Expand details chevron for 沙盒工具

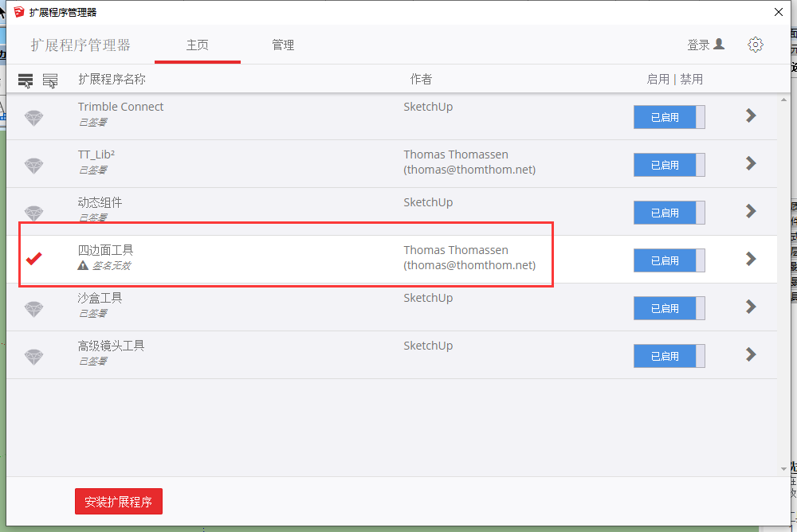[x=751, y=307]
